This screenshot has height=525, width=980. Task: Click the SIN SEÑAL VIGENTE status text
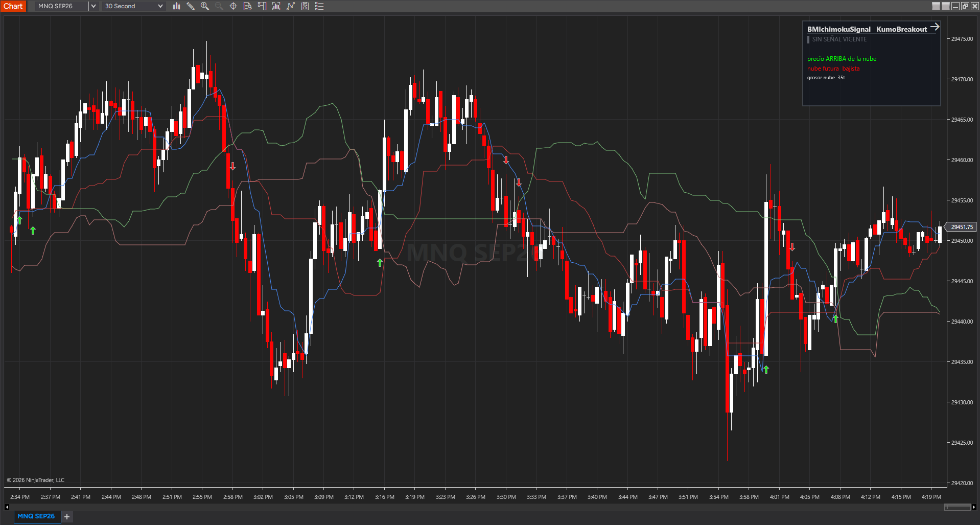[839, 39]
